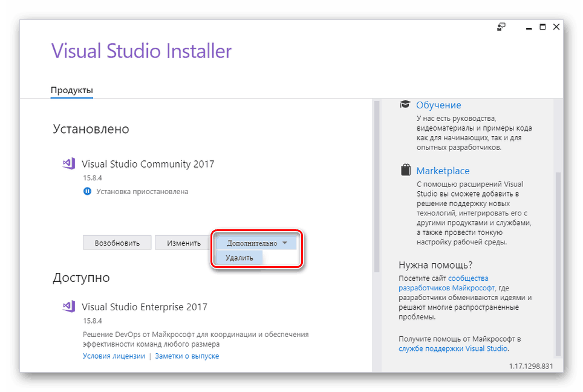Resume installation with Возобновить button
This screenshot has height=392, width=583.
click(117, 243)
